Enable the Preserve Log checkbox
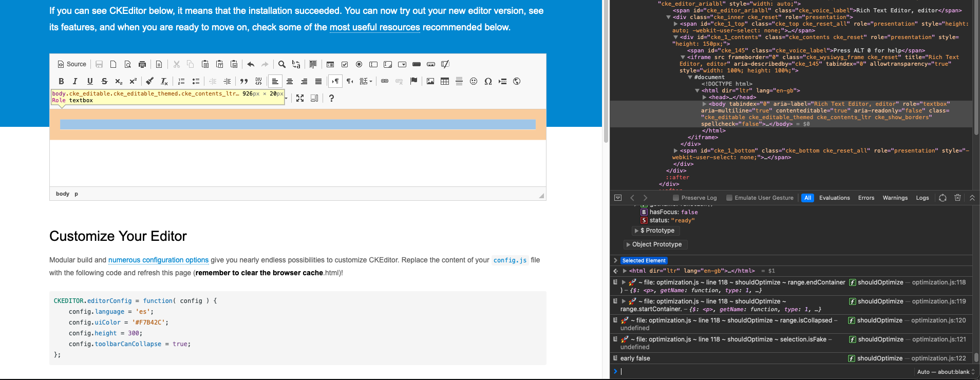 pos(676,198)
